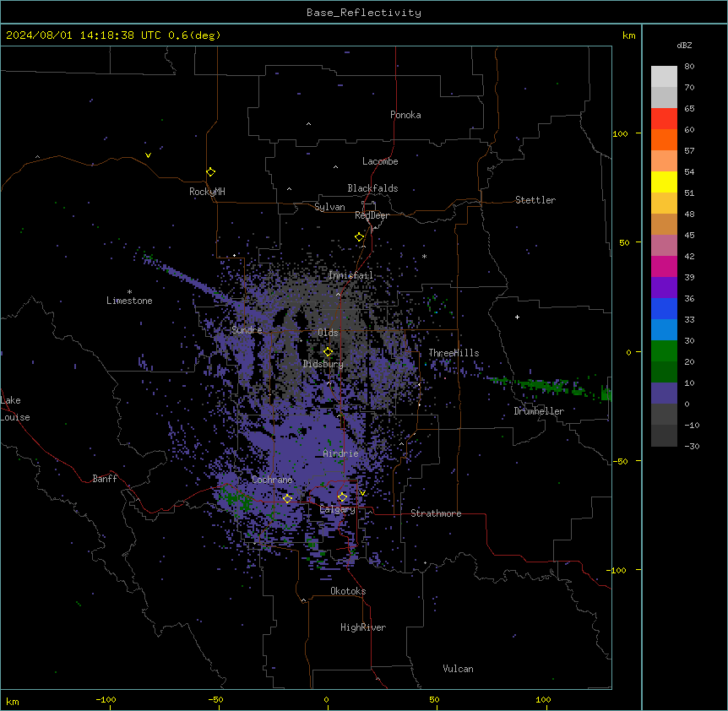This screenshot has width=728, height=711.
Task: Select the green 20-30 dBZ legend swatch
Action: [x=664, y=351]
